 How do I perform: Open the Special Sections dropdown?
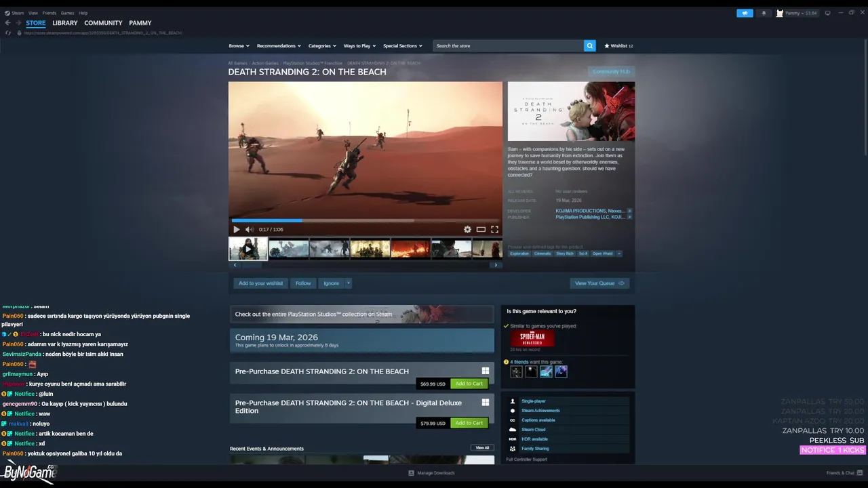tap(403, 46)
